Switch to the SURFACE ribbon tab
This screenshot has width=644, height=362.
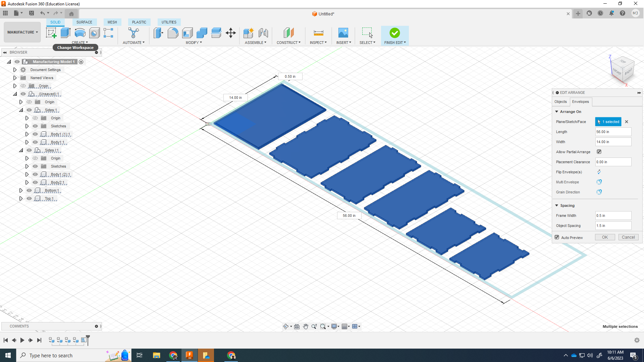point(84,22)
